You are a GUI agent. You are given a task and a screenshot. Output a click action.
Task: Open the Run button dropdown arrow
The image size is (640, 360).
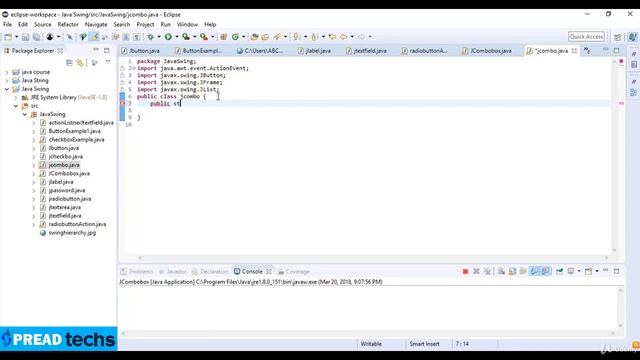point(176,37)
